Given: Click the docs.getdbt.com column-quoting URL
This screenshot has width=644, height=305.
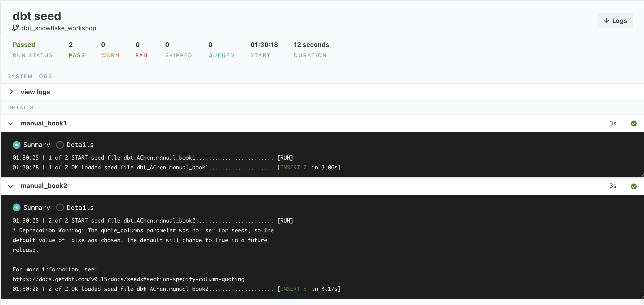Looking at the screenshot, I should 128,279.
